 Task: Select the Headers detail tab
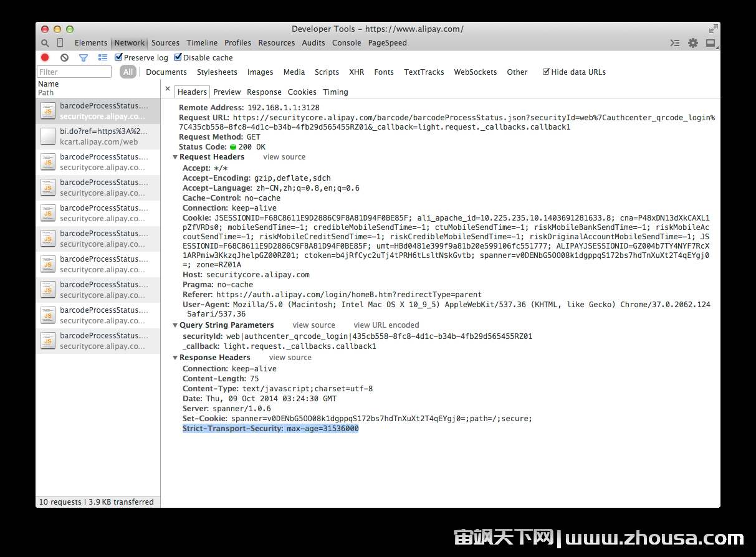click(192, 92)
